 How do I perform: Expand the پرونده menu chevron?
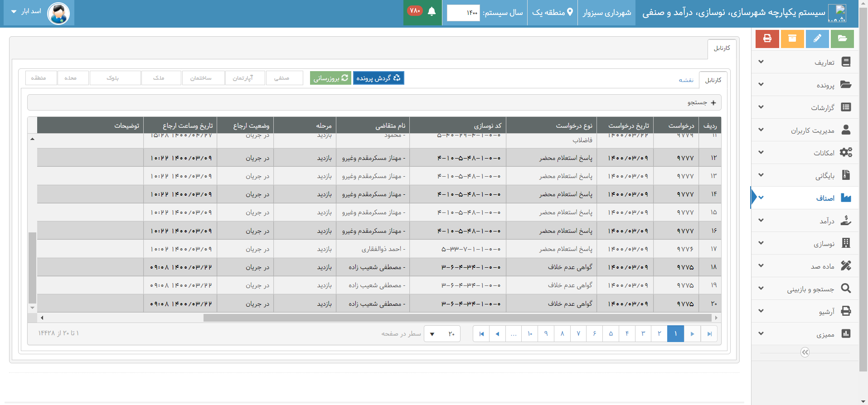click(761, 84)
